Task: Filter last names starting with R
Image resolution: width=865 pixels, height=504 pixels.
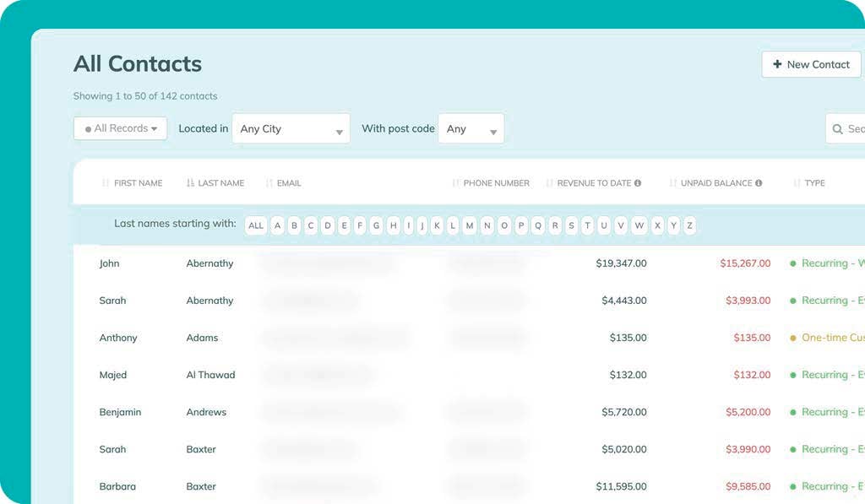Action: point(555,225)
